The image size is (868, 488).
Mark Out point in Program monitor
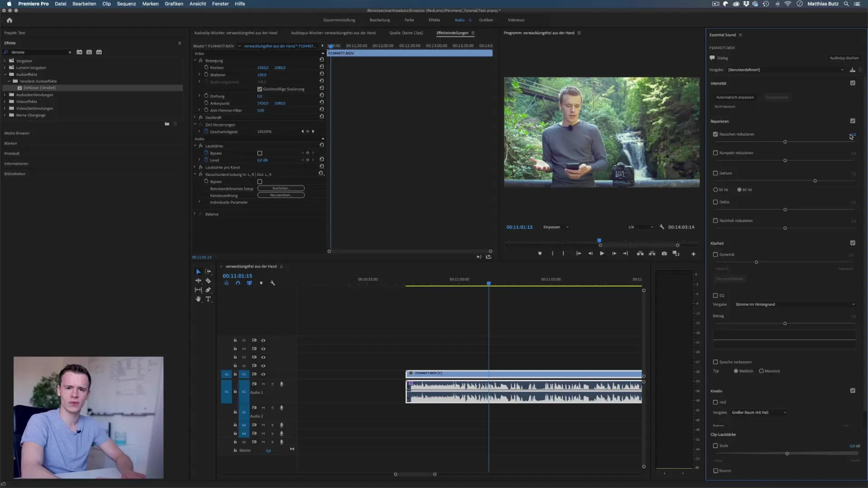[x=563, y=253]
